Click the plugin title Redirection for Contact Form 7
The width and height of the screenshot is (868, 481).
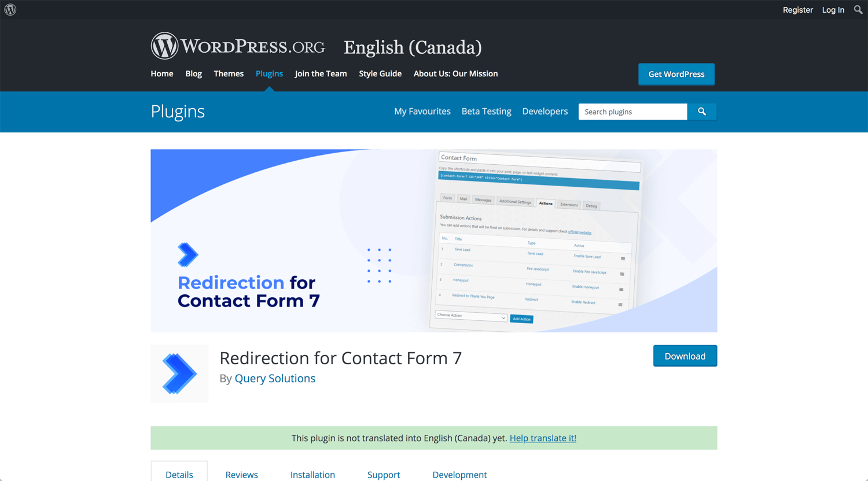point(341,358)
